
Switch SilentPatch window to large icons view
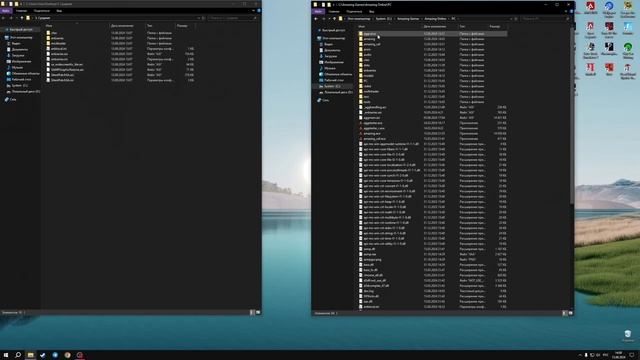click(258, 312)
